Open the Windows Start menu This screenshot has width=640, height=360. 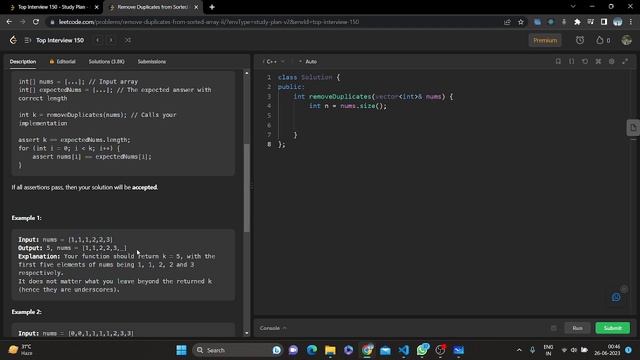[182, 350]
